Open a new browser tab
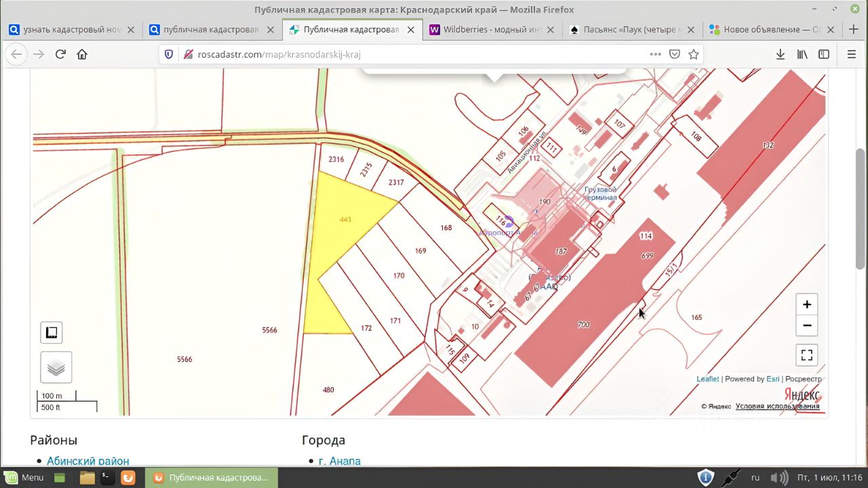Screen dimensions: 868x488 coord(854,30)
